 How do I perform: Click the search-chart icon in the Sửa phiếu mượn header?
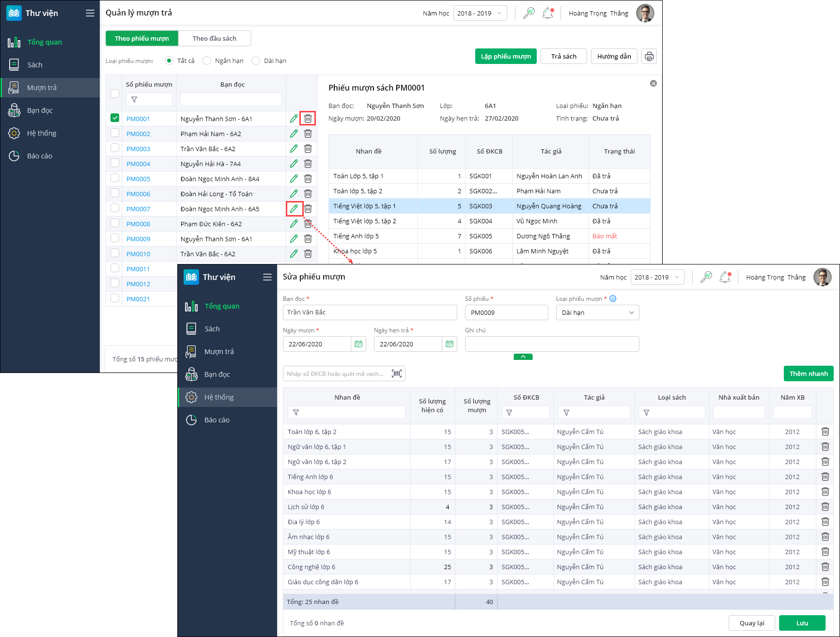706,277
